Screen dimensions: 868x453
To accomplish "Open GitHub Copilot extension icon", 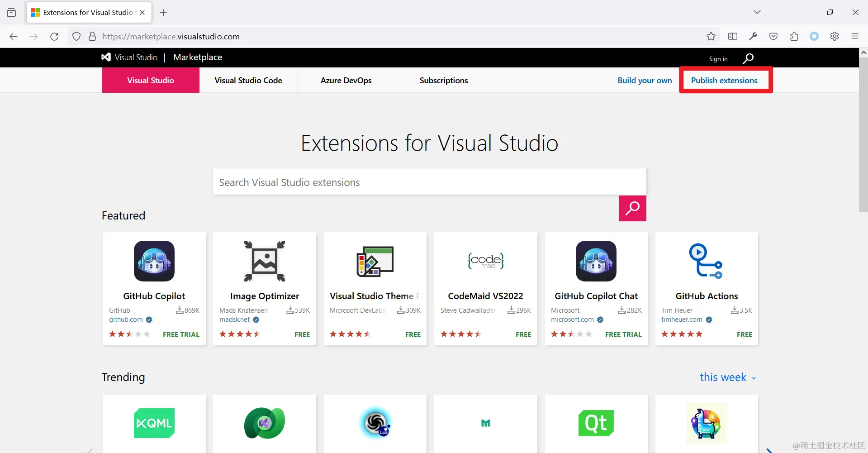I will pos(154,261).
